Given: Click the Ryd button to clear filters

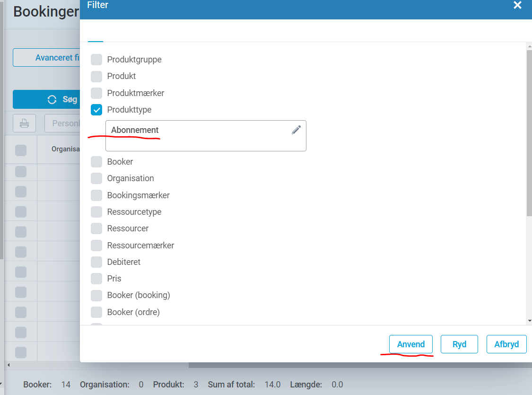Looking at the screenshot, I should 459,344.
